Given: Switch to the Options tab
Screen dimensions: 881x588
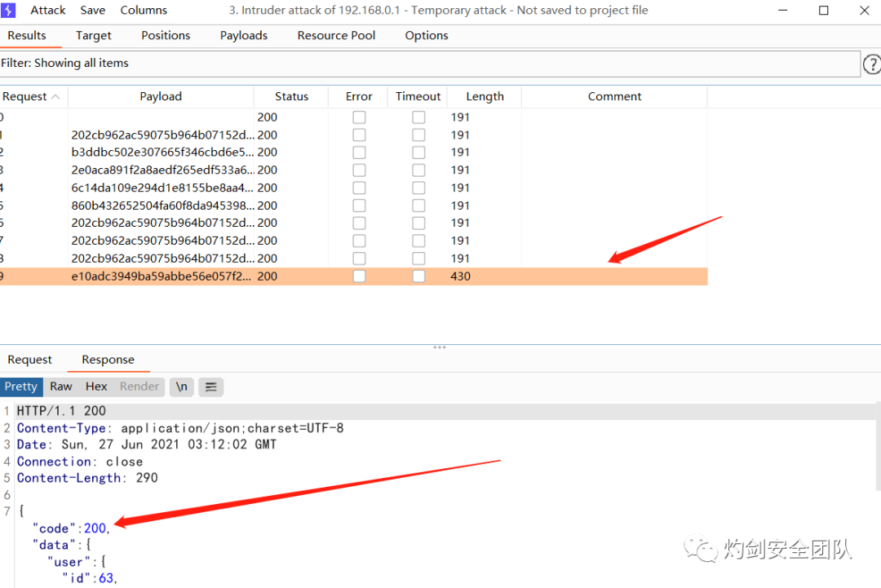Looking at the screenshot, I should coord(427,35).
